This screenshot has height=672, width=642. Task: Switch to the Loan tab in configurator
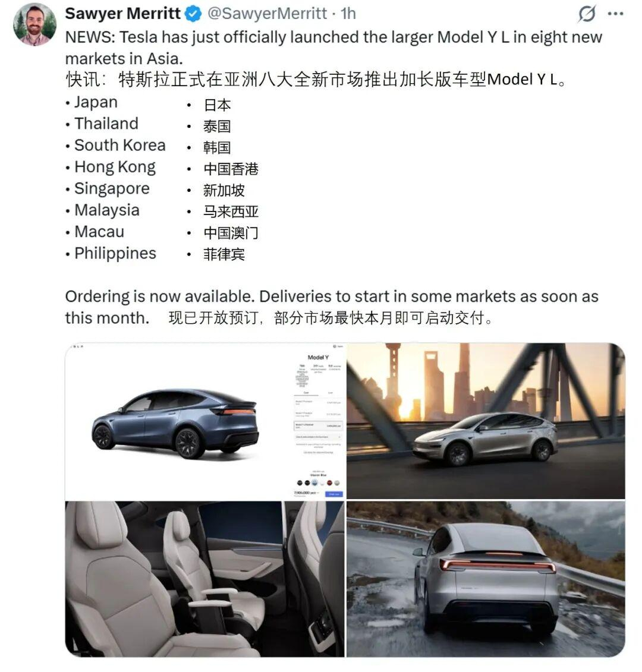(x=331, y=393)
